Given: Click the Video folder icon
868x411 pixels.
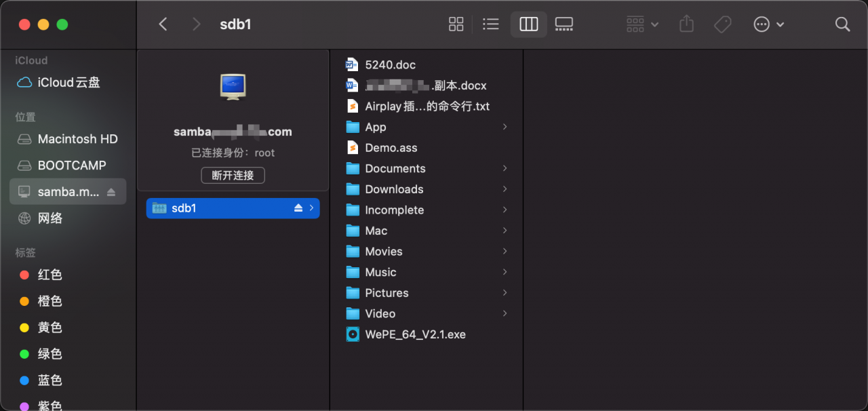Looking at the screenshot, I should coord(353,314).
